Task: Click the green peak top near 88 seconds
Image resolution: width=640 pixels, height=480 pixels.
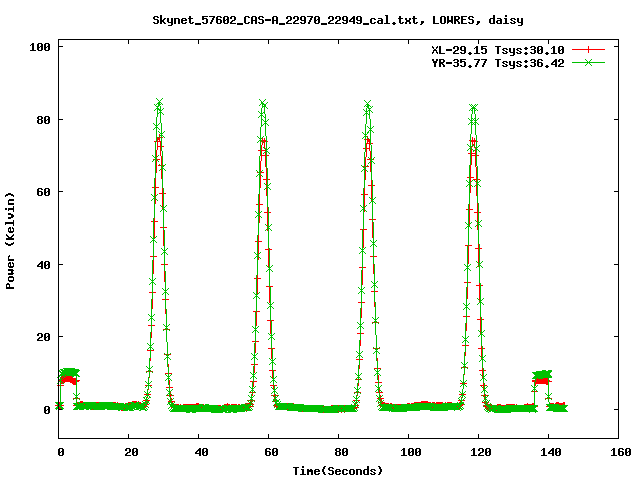Action: pyautogui.click(x=368, y=104)
